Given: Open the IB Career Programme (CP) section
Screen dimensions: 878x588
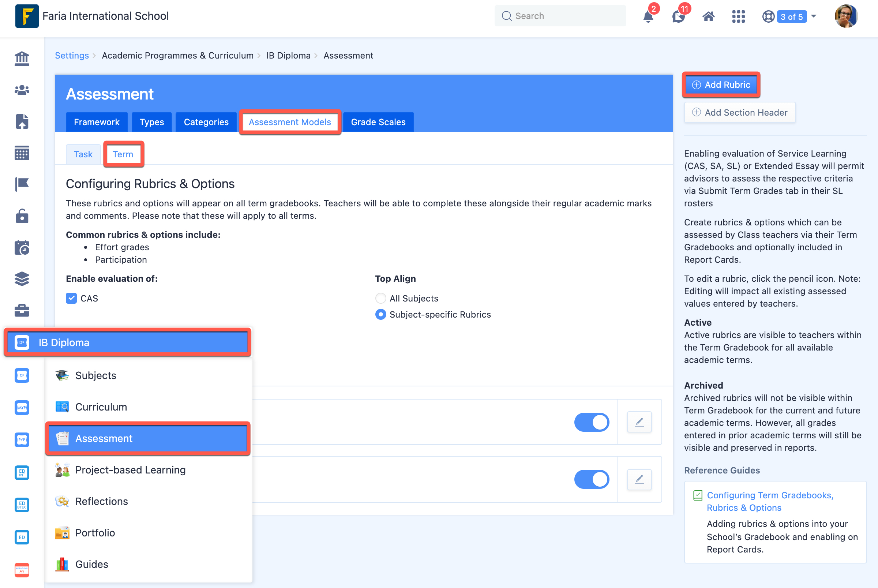Looking at the screenshot, I should click(21, 375).
